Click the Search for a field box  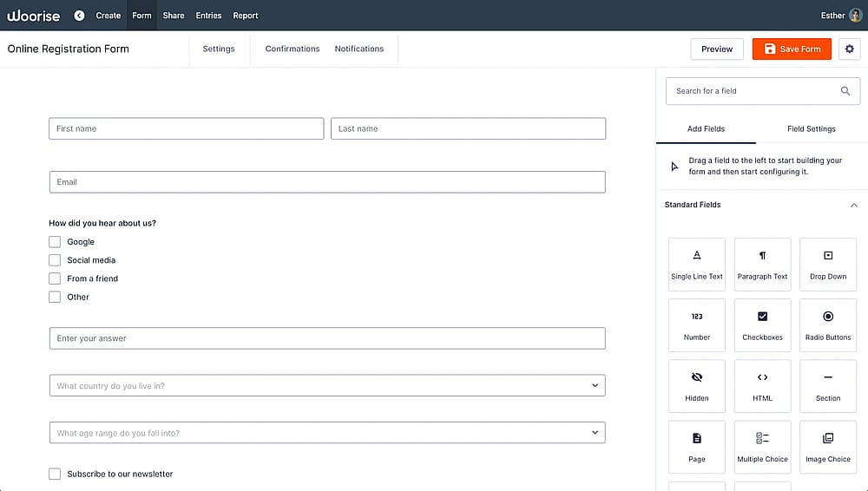tap(763, 91)
